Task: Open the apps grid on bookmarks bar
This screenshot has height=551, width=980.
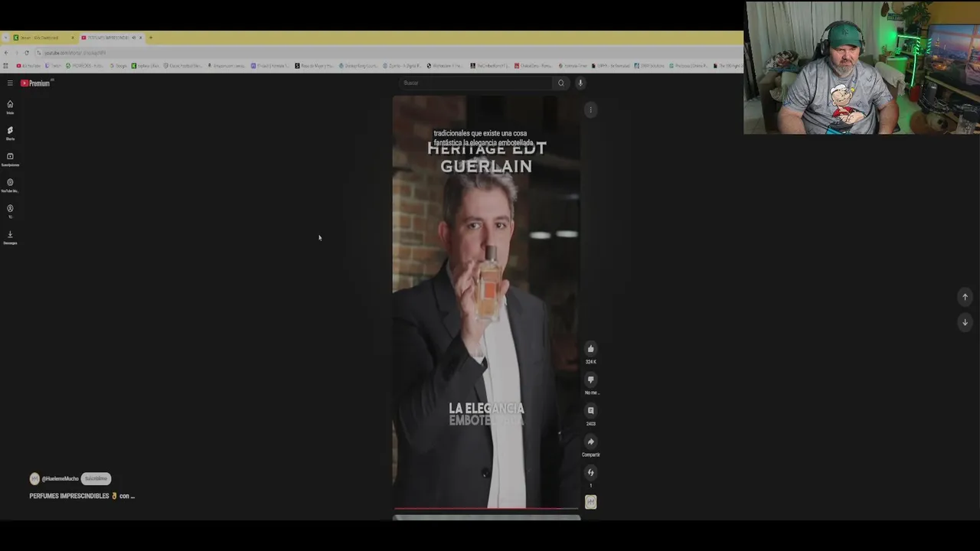Action: point(5,66)
